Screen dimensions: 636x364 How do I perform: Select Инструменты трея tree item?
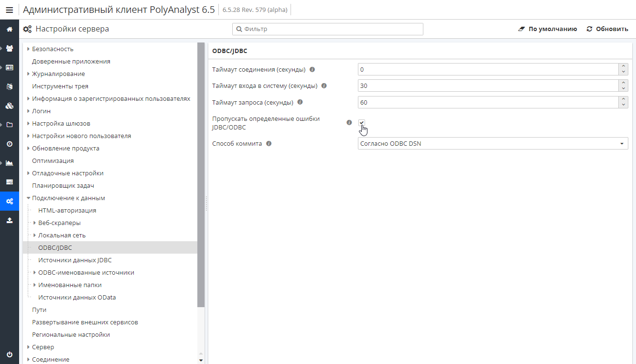click(x=60, y=86)
